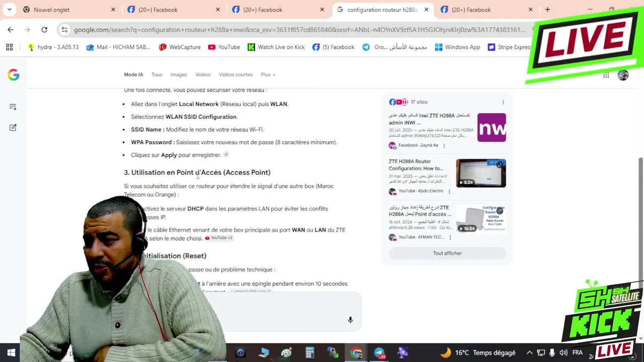Open a new browser tab with plus button
This screenshot has height=362, width=644.
[547, 10]
